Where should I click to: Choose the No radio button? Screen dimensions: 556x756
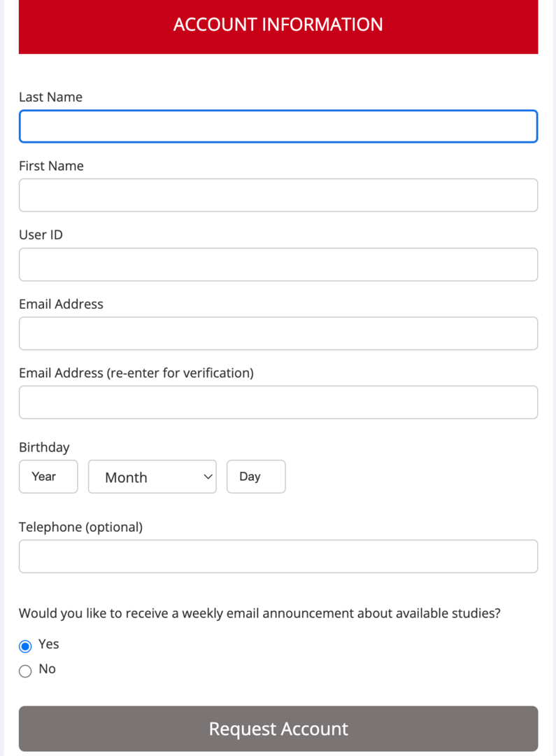point(26,671)
